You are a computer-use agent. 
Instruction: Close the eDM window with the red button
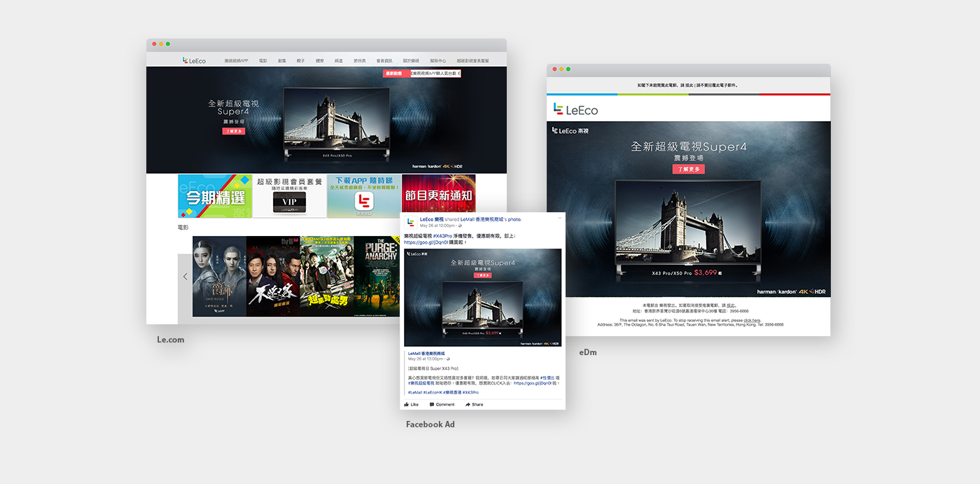(554, 69)
